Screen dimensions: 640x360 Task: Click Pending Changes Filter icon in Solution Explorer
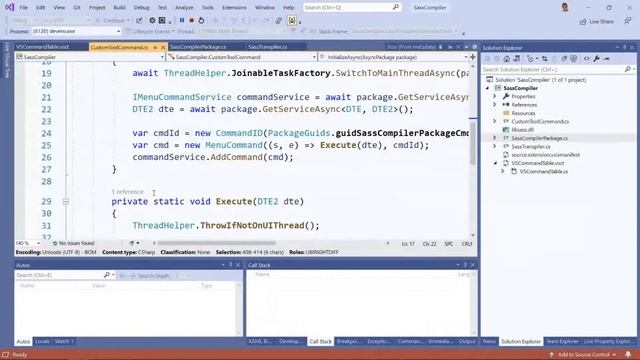click(530, 59)
